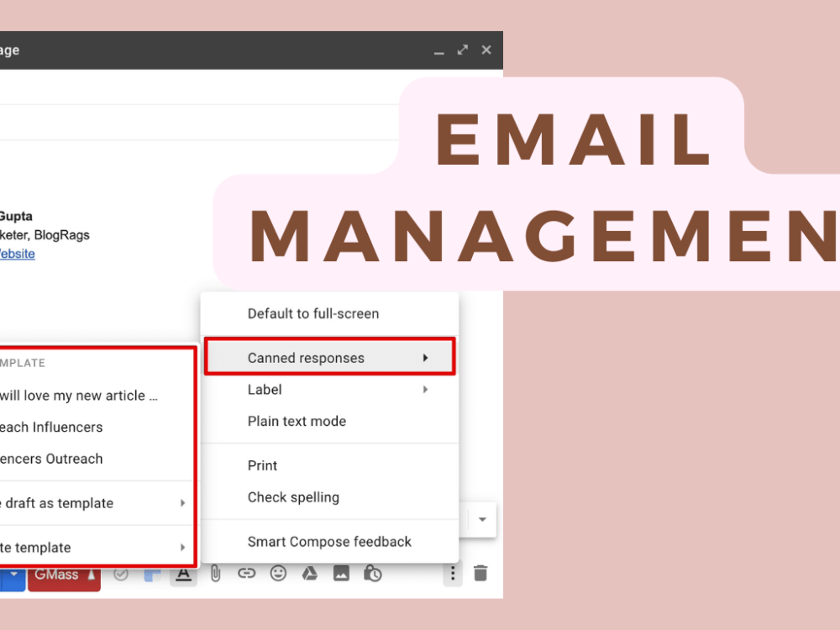Open the emoji picker smiley icon

pyautogui.click(x=278, y=574)
